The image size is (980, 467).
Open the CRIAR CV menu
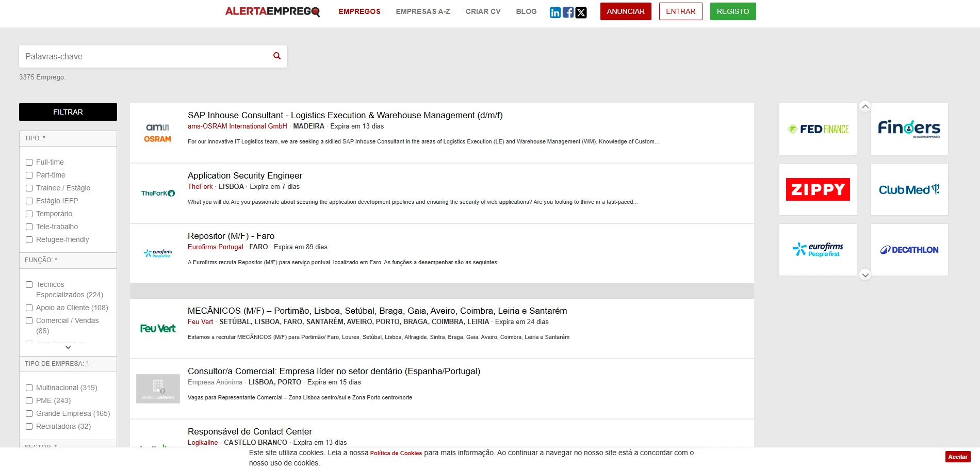click(x=483, y=11)
